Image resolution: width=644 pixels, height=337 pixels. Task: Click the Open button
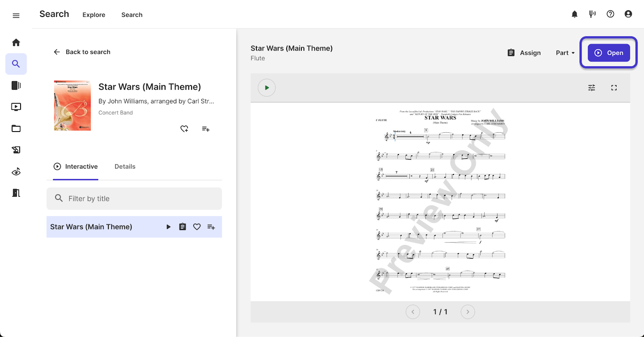click(609, 53)
